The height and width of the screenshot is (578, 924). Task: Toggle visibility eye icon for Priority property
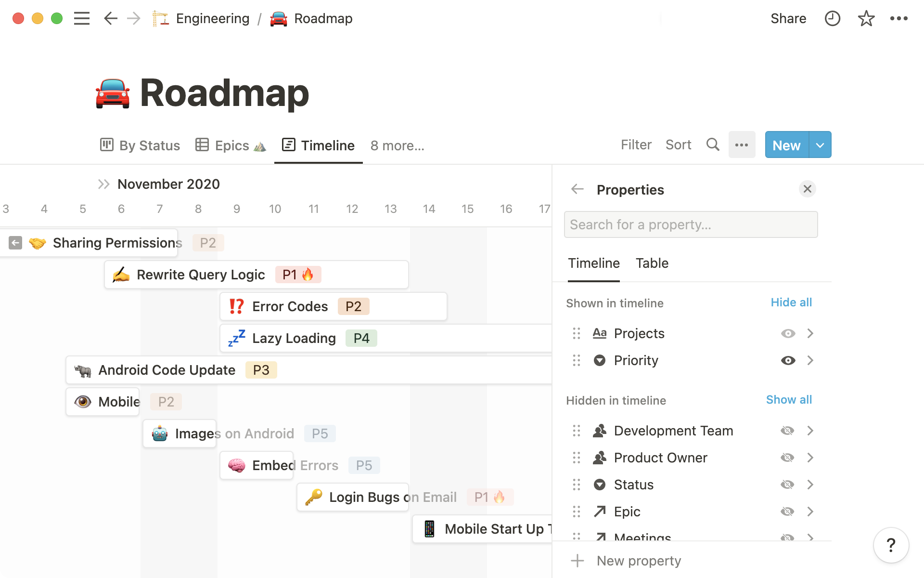click(x=788, y=360)
